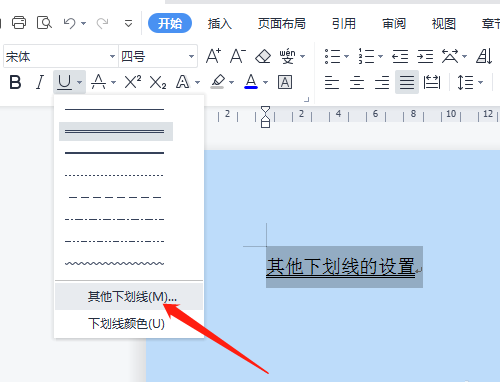Expand highlight color dropdown arrow
Screen dimensions: 500x382
pyautogui.click(x=232, y=82)
